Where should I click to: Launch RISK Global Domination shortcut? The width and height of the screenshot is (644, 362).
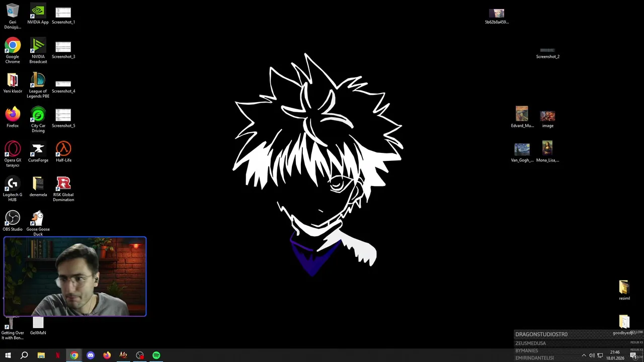(63, 189)
